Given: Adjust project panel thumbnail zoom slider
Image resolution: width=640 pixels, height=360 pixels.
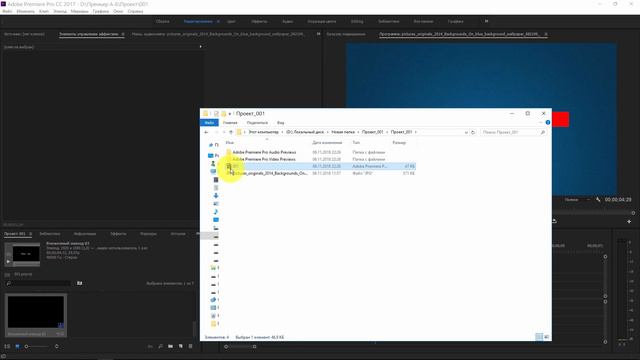Looking at the screenshot, I should [x=27, y=347].
